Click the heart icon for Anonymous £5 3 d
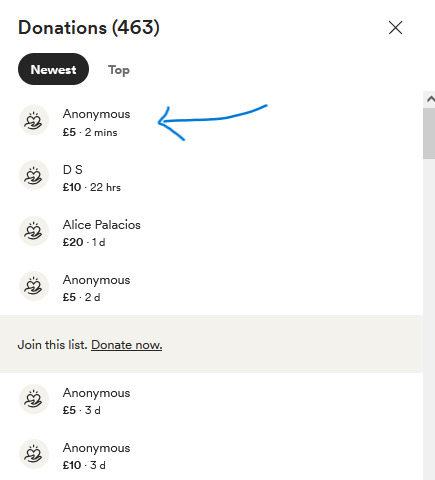The image size is (435, 480). pos(34,399)
